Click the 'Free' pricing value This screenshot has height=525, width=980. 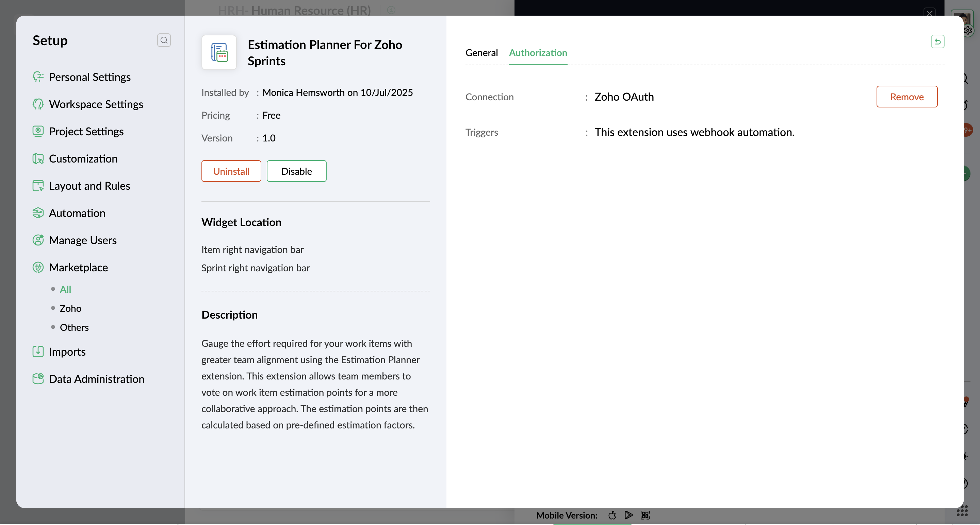[271, 115]
